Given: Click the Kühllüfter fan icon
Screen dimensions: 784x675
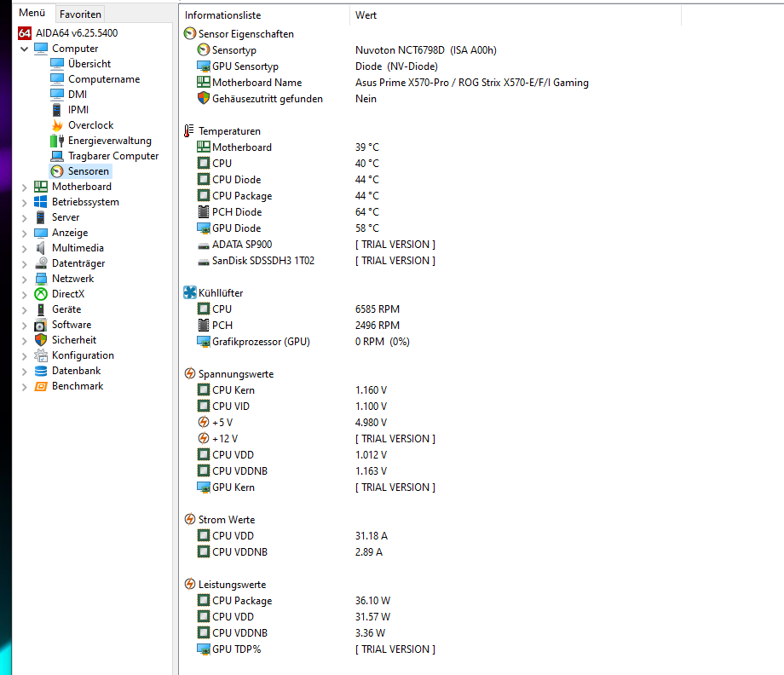Looking at the screenshot, I should 190,292.
